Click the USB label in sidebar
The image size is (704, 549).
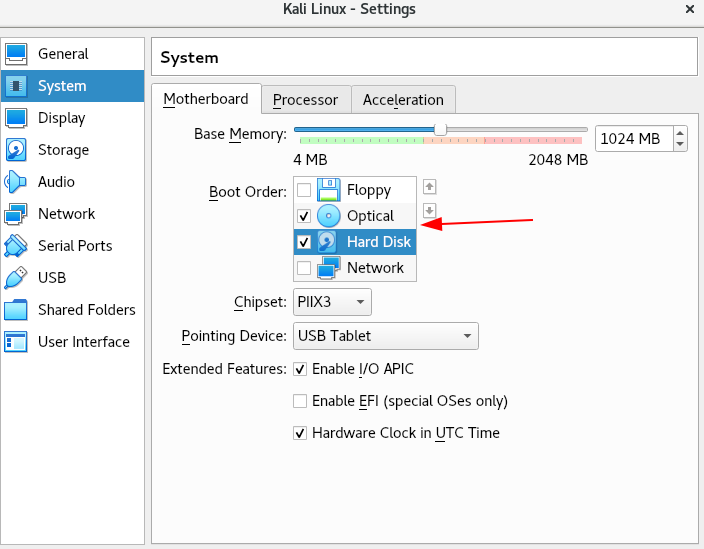tap(52, 278)
